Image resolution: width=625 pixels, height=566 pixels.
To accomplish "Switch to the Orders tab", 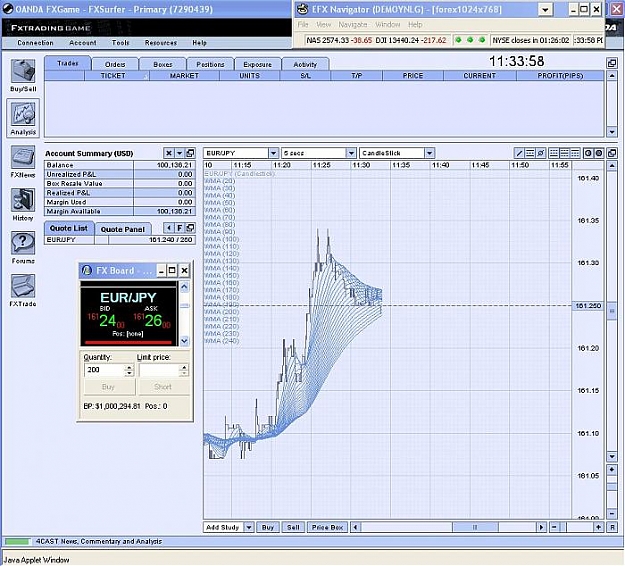I will 115,65.
